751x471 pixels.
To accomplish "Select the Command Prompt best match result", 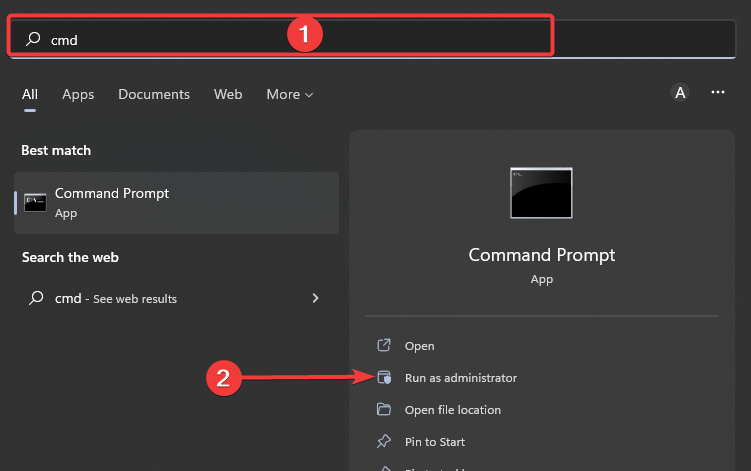I will coord(177,203).
